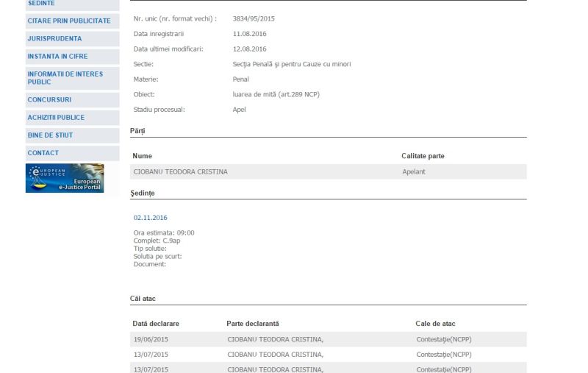Select Informatii de interes public
The height and width of the screenshot is (373, 588).
coord(65,78)
